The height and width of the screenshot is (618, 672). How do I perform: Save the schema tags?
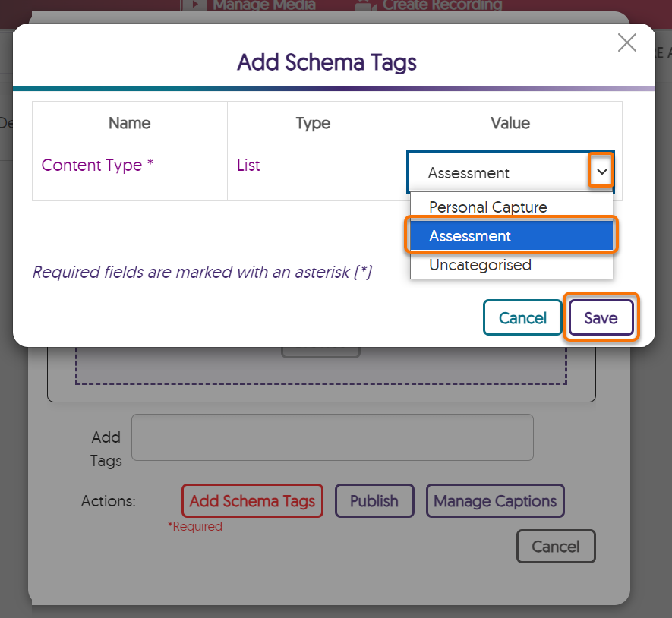click(601, 318)
